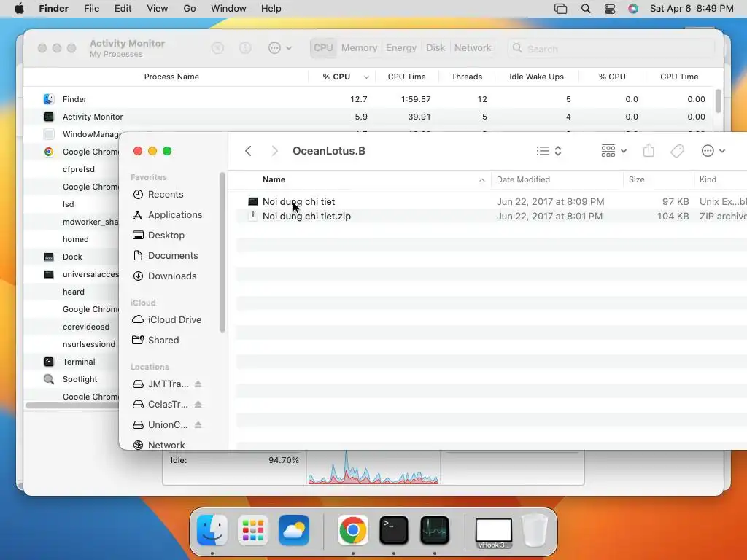This screenshot has height=560, width=747.
Task: Open Google Chrome from the Dock
Action: point(353,531)
